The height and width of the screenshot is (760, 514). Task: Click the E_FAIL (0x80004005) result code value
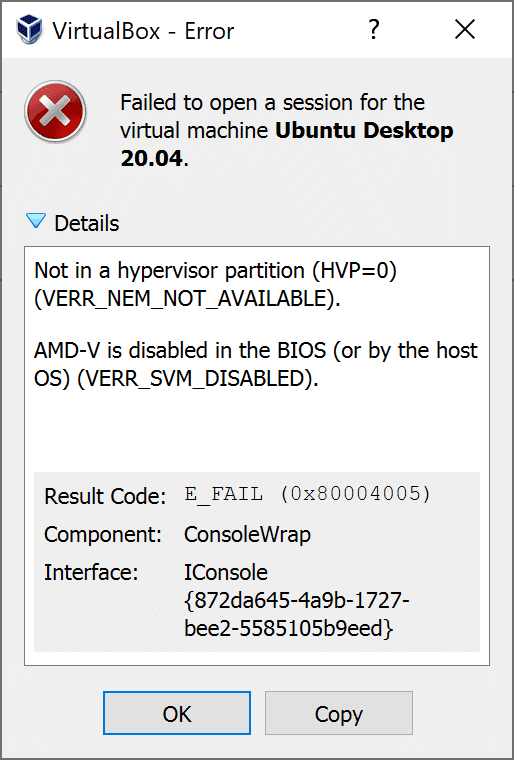tap(307, 495)
